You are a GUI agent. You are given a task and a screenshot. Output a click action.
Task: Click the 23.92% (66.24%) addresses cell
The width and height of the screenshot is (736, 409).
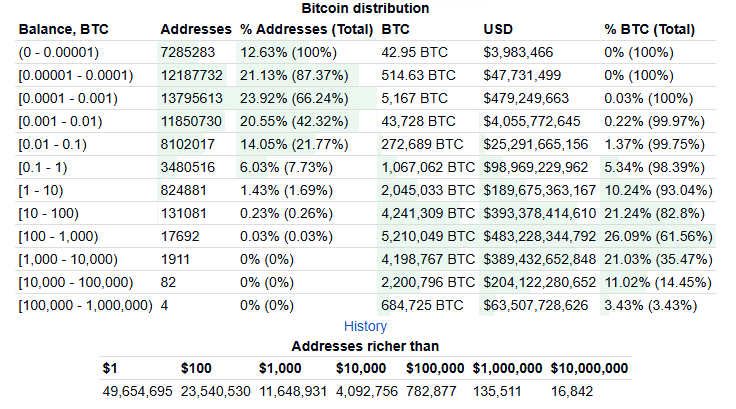(297, 98)
